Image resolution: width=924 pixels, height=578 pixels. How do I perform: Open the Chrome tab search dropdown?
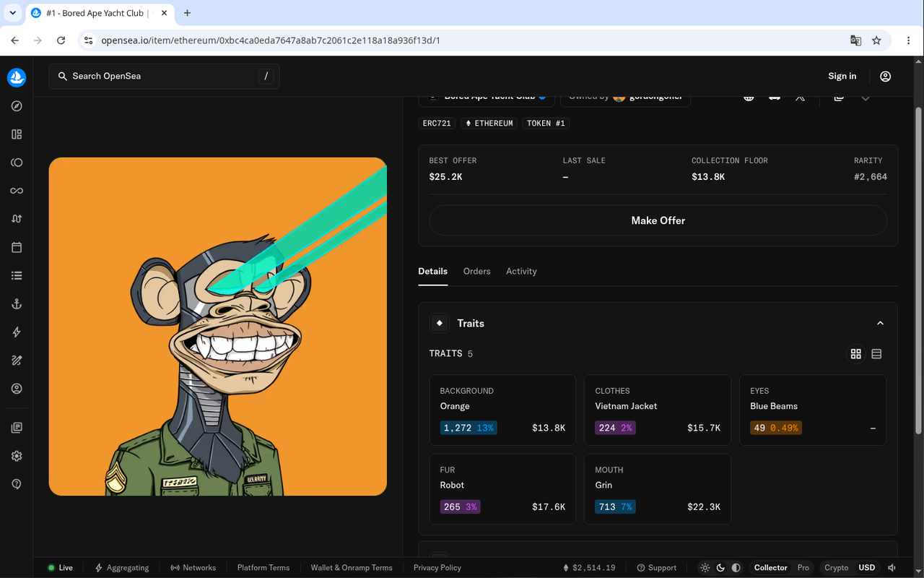click(12, 13)
